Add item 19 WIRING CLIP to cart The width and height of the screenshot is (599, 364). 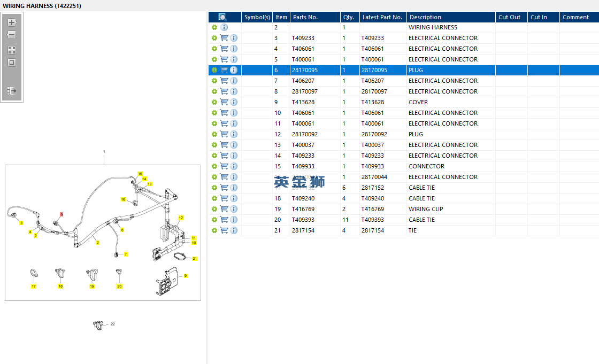click(x=224, y=209)
